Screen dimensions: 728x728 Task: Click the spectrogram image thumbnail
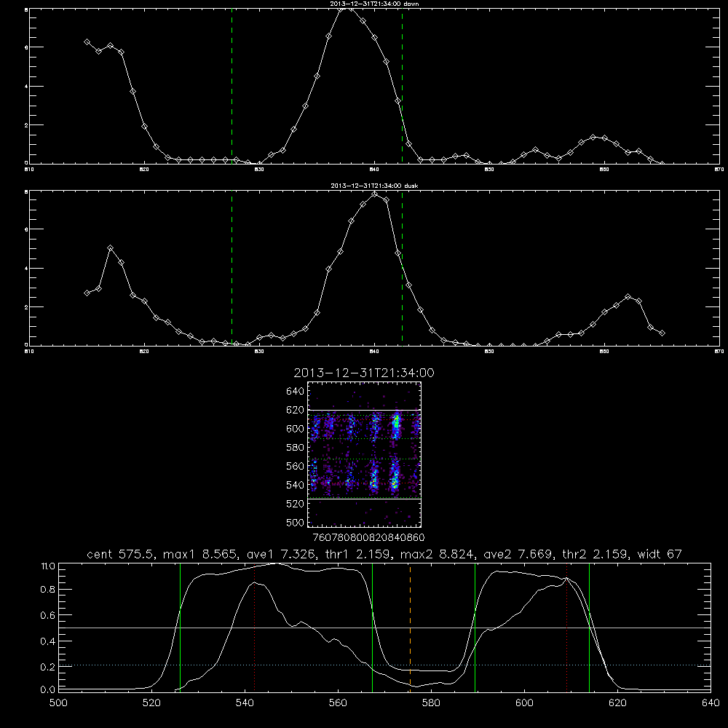point(364,454)
